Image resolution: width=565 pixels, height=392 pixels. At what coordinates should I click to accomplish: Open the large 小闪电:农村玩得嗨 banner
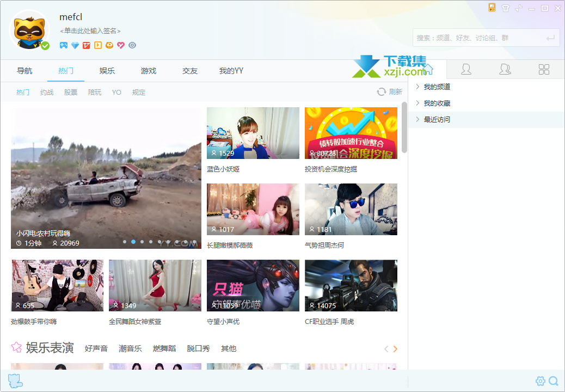106,178
